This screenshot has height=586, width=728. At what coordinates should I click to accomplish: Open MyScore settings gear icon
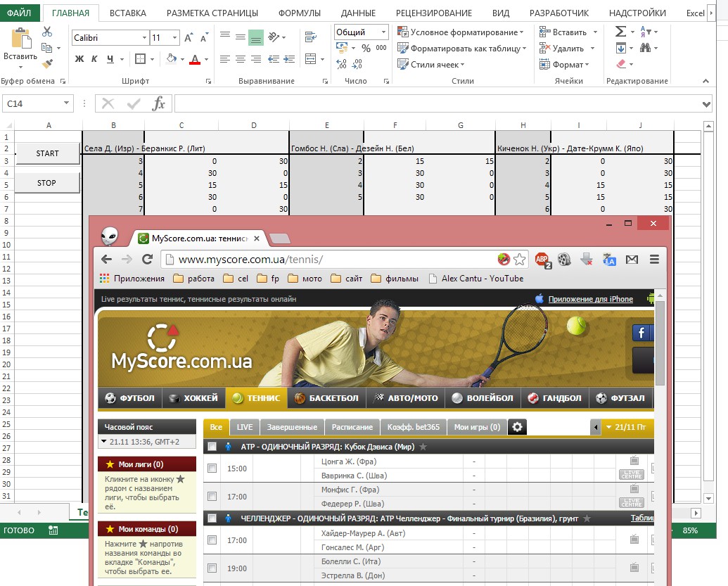517,427
